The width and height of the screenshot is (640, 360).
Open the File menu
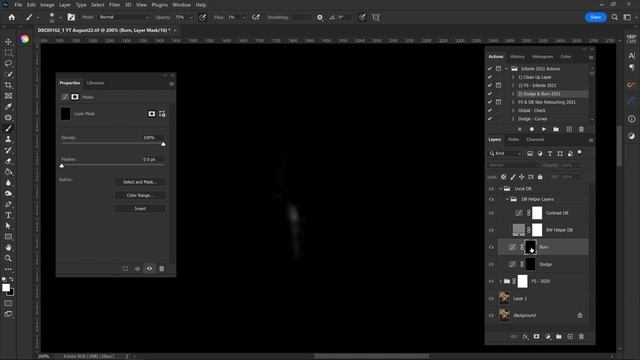point(18,5)
